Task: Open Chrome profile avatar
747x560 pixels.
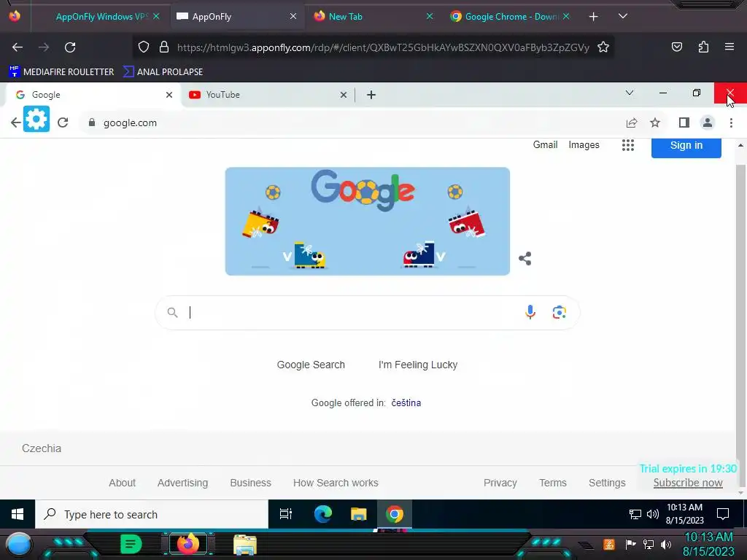Action: pos(708,122)
